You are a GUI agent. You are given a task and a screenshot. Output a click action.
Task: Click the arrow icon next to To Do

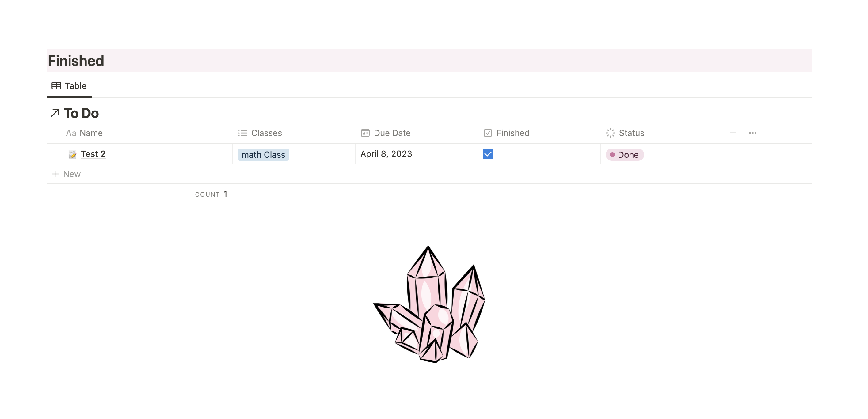pyautogui.click(x=55, y=113)
